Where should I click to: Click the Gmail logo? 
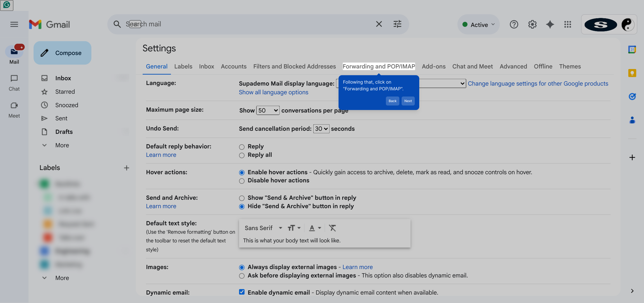49,24
